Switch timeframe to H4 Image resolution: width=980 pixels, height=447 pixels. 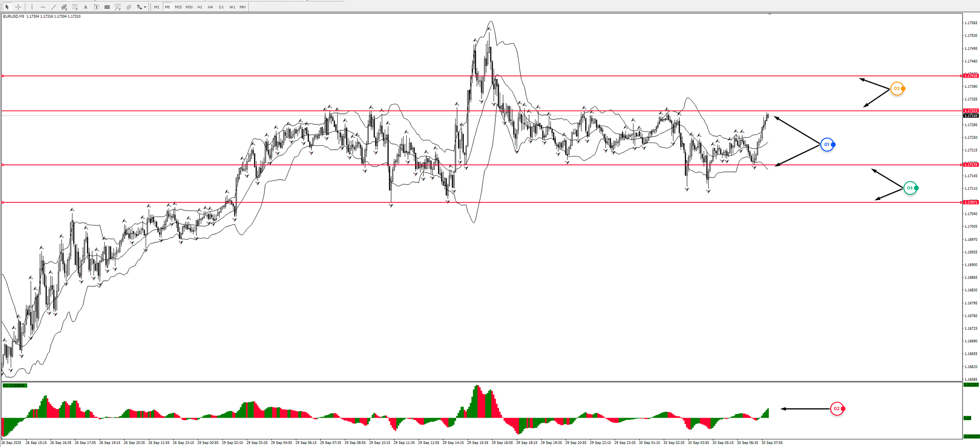210,7
